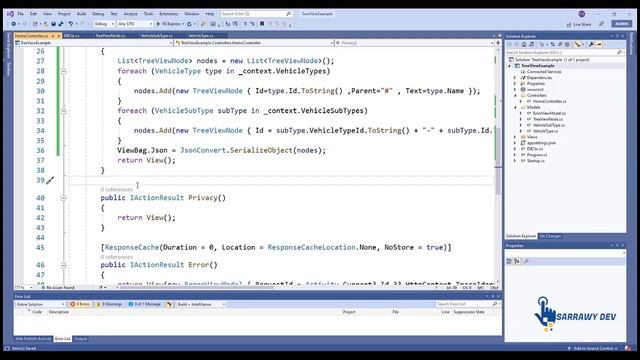Click the Visual Studio logo icon

point(10,14)
